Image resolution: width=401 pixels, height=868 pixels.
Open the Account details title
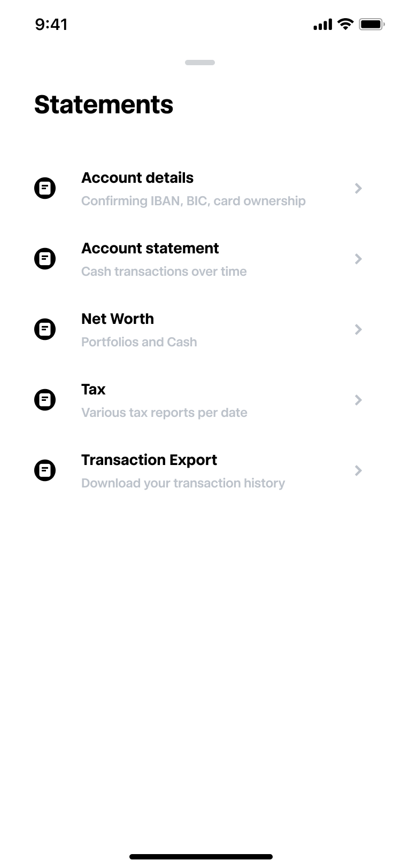[x=137, y=178]
